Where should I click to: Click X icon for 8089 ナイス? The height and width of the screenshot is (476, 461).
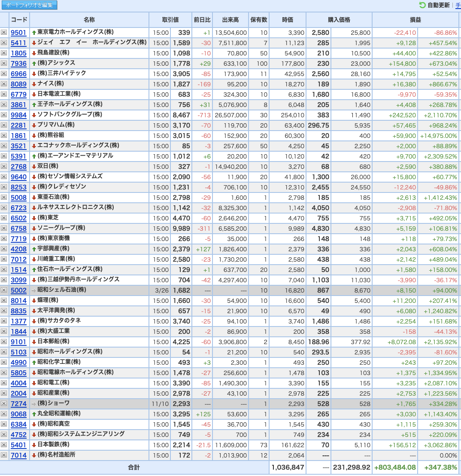click(4, 84)
